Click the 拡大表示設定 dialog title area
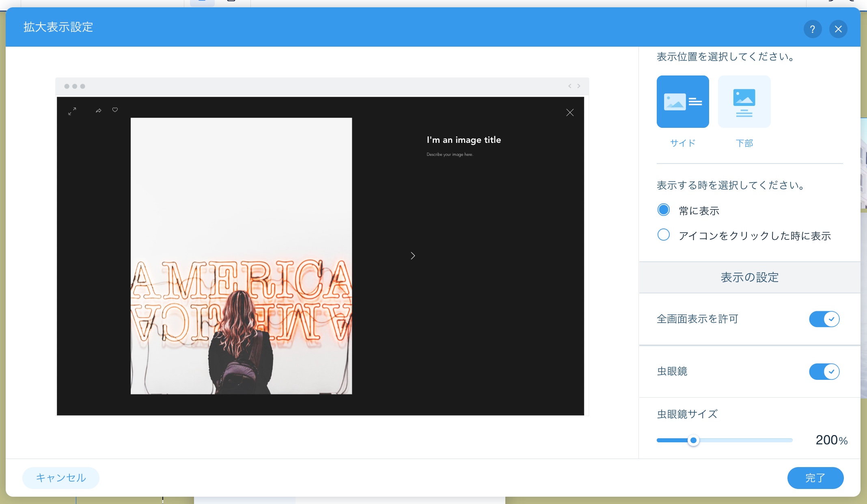This screenshot has width=867, height=504. click(x=58, y=27)
